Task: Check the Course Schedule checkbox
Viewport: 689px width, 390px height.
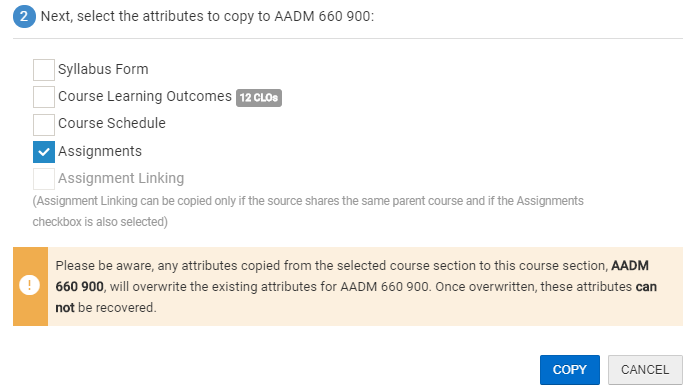Action: [x=44, y=125]
